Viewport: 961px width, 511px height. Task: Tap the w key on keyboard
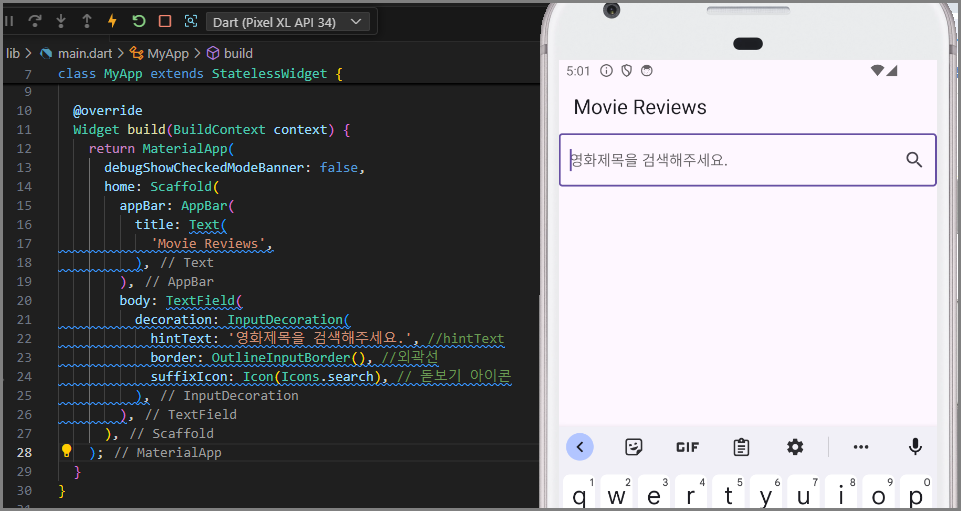point(617,492)
